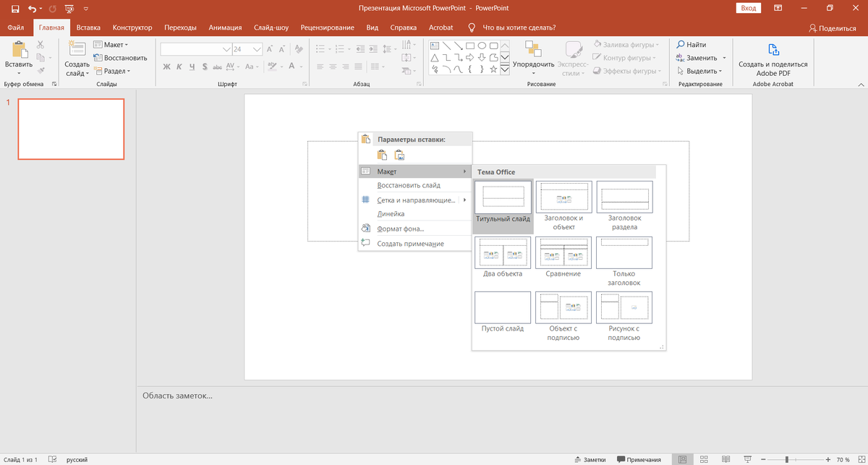Click the Undo arrow icon
868x465 pixels.
coord(32,9)
